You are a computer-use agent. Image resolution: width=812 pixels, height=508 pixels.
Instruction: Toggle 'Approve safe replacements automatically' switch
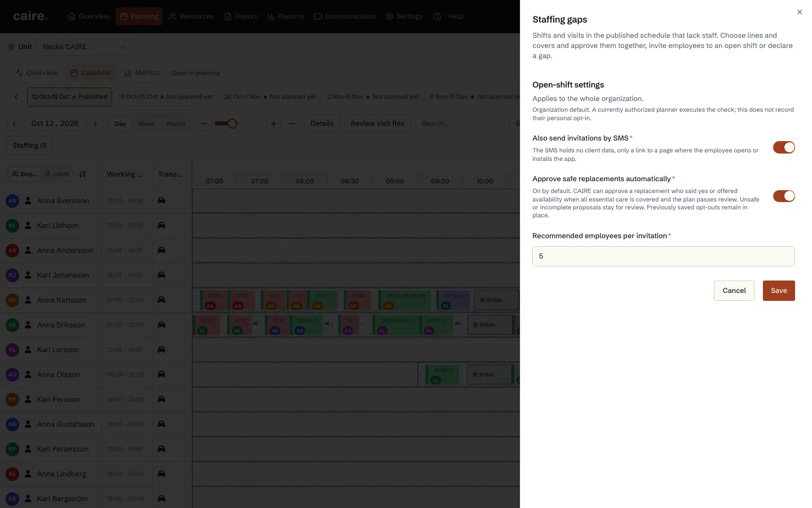coord(784,196)
